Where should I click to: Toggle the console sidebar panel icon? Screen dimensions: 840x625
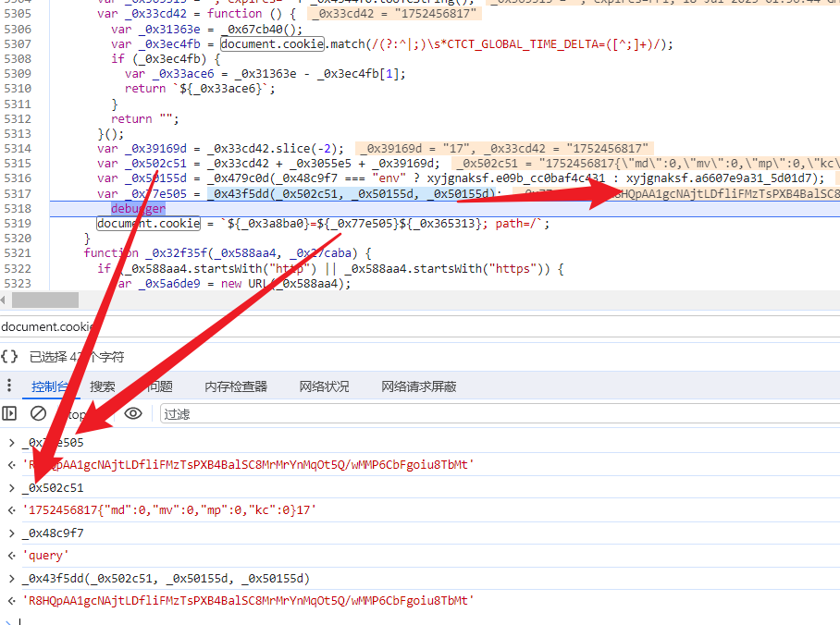point(9,413)
